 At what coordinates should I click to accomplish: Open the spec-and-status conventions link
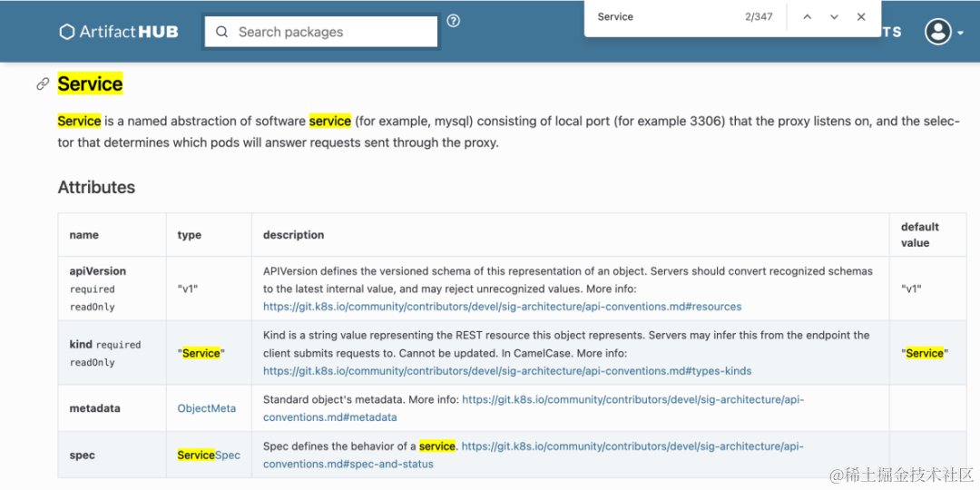click(x=534, y=455)
